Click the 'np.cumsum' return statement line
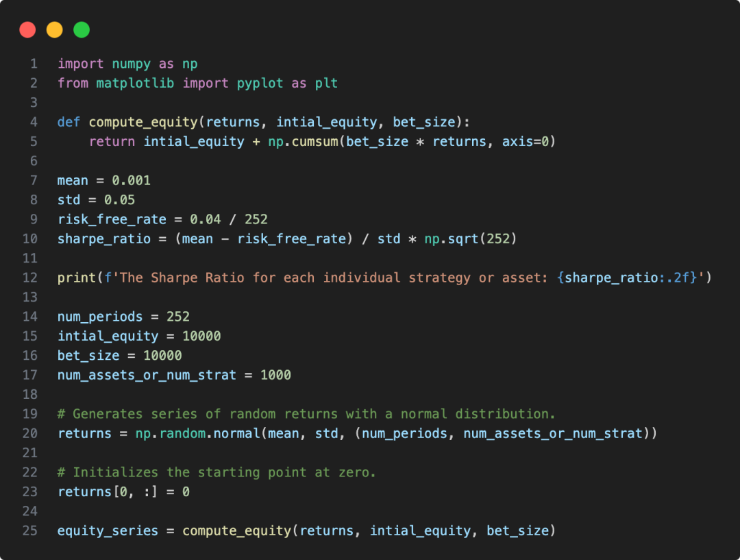 (322, 142)
